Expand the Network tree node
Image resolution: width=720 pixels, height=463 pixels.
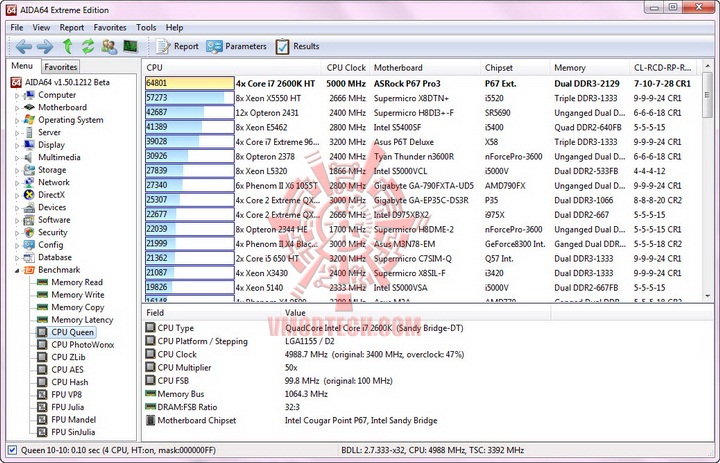[x=17, y=183]
